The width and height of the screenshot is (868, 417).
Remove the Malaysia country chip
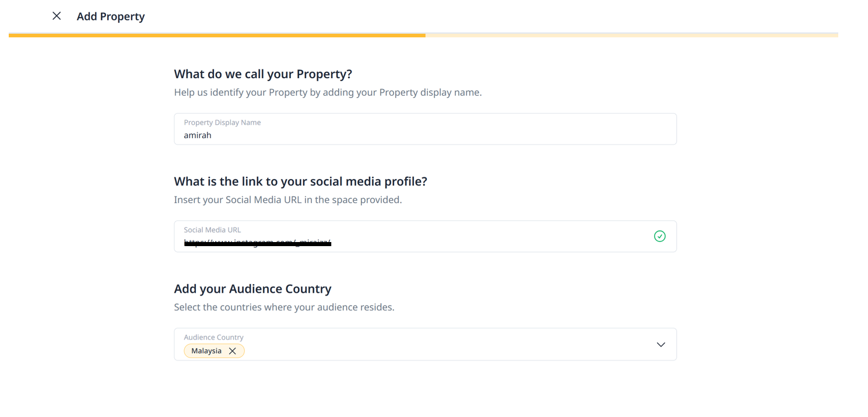[233, 351]
